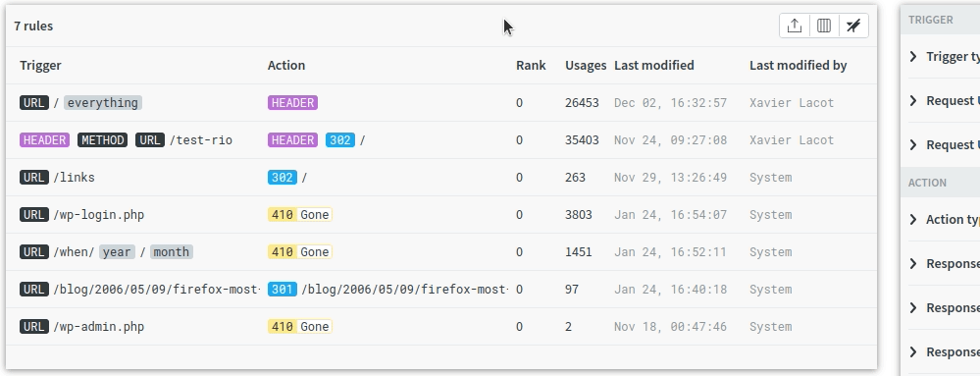Click the export rules upload icon
This screenshot has height=376, width=980.
pyautogui.click(x=795, y=26)
